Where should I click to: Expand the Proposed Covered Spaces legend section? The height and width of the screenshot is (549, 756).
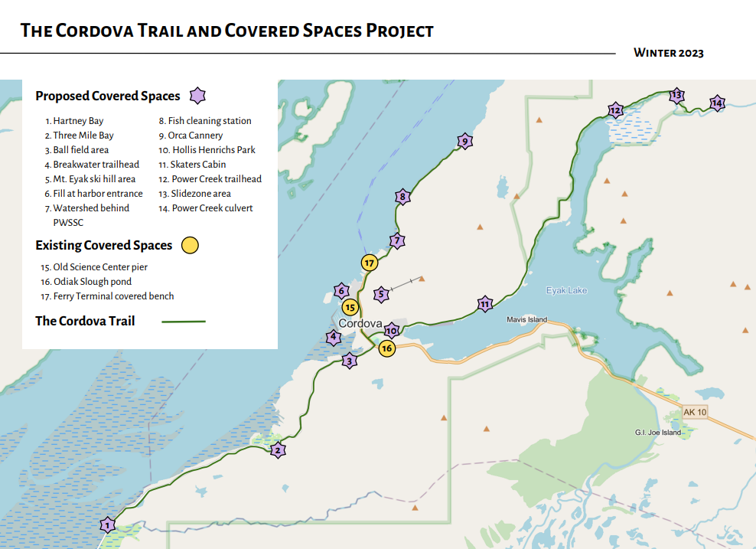click(106, 95)
